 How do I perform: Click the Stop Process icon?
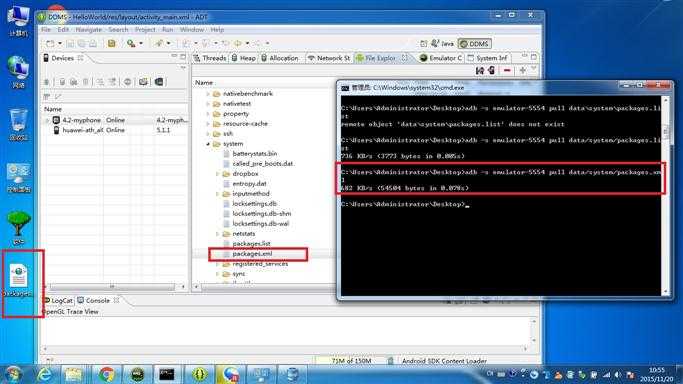click(x=128, y=82)
